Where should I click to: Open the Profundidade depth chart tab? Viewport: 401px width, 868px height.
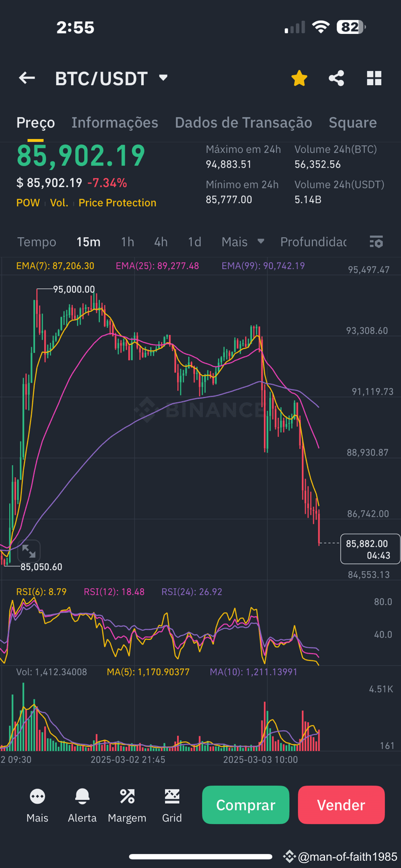pos(313,242)
